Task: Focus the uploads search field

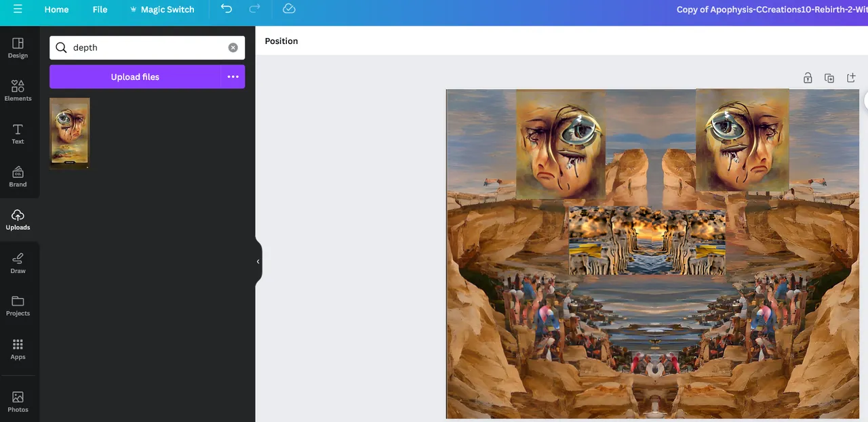Action: coord(147,47)
